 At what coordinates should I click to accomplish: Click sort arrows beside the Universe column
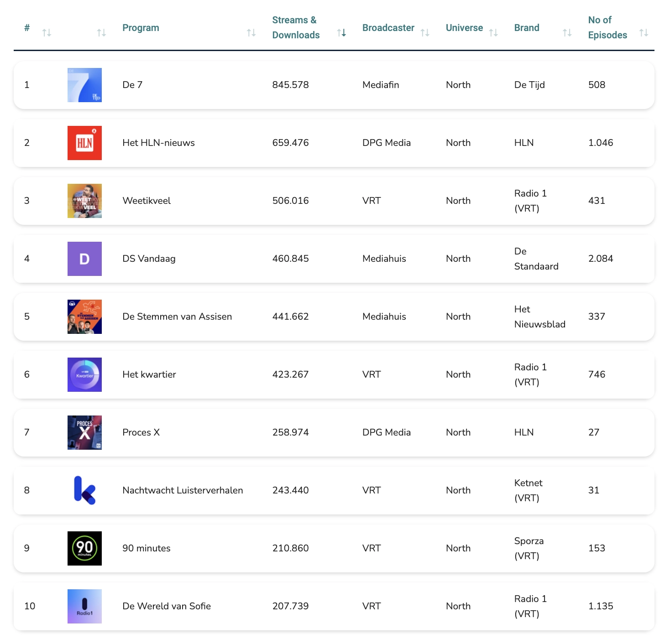click(493, 33)
